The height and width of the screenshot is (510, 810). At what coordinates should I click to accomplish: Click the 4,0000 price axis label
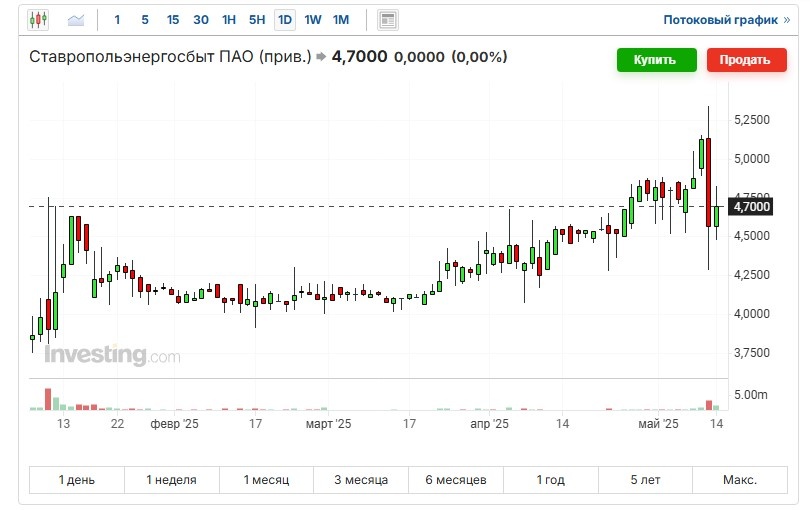(x=752, y=314)
